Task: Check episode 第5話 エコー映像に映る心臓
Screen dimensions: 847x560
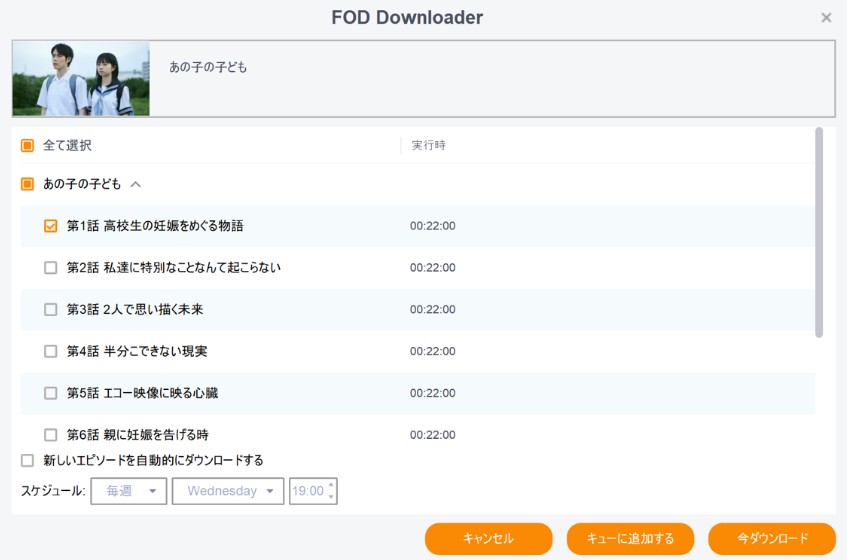Action: (50, 393)
